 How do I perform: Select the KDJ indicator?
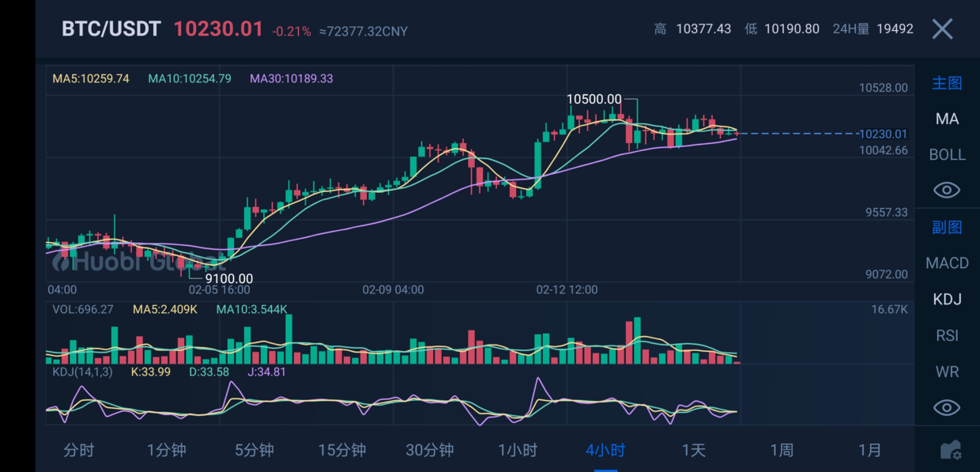pos(946,299)
